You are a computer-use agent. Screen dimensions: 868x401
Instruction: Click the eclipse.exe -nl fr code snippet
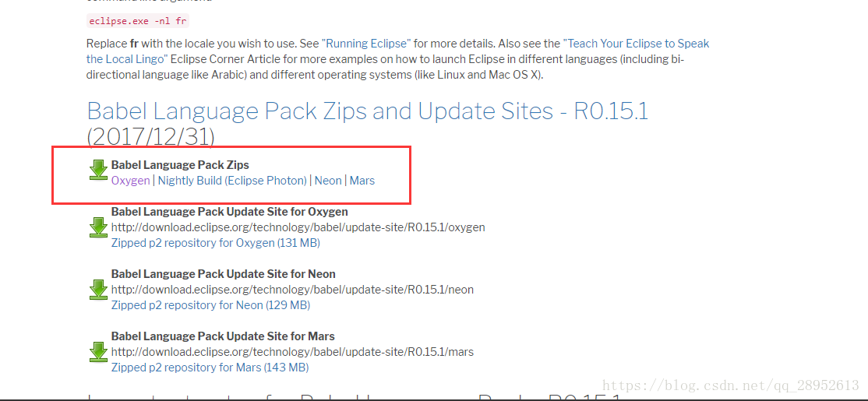coord(138,22)
